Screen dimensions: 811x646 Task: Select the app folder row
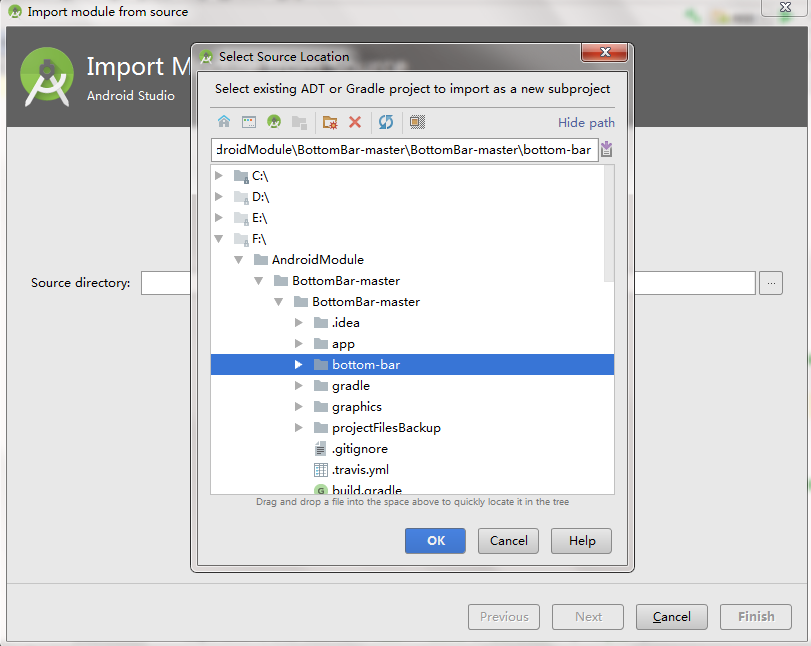tap(412, 343)
